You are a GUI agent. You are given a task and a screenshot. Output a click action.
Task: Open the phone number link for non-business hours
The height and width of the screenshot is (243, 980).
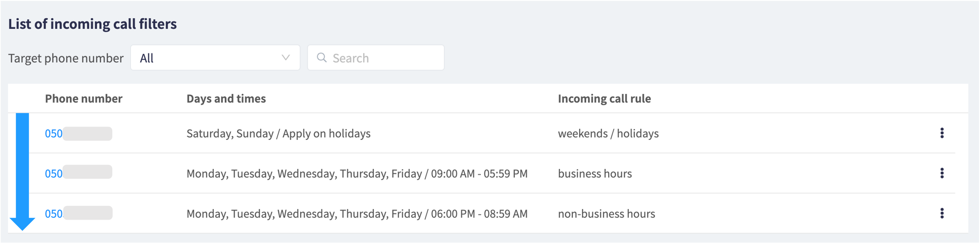click(79, 213)
